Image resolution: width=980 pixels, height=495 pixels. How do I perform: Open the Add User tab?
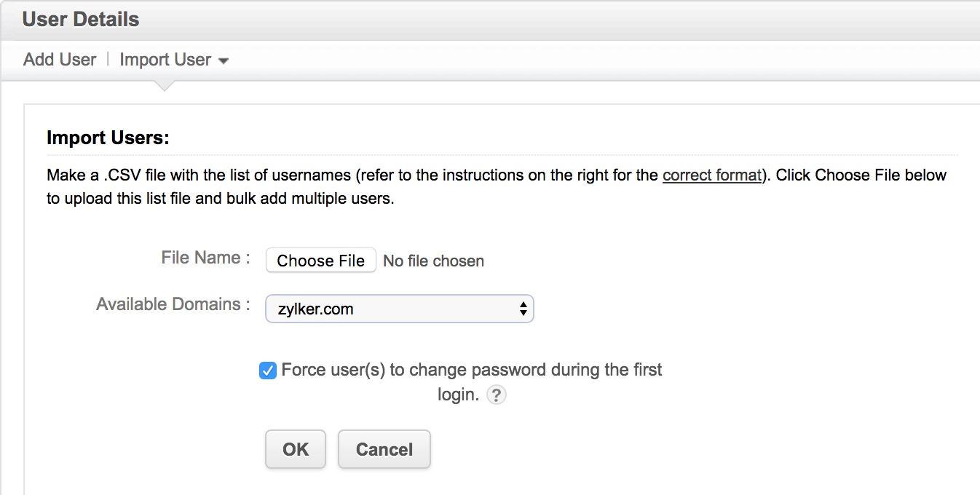60,60
